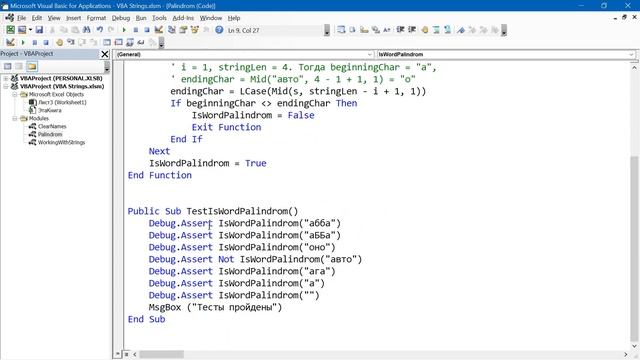
Task: Open the Debug toolbar options arrow
Action: click(x=162, y=43)
